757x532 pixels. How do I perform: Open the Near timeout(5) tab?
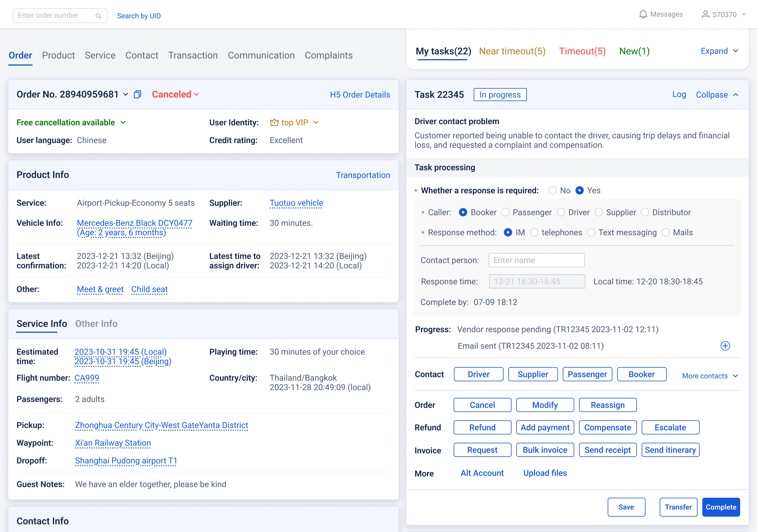click(512, 51)
